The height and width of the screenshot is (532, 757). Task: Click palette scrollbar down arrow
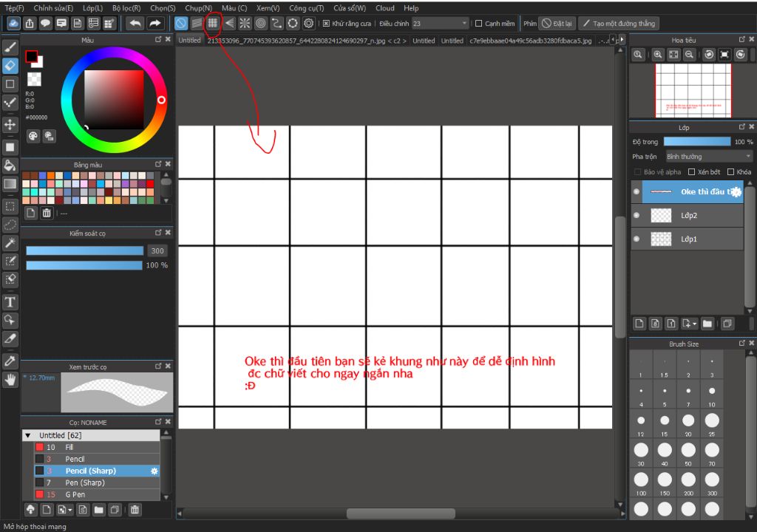[166, 200]
